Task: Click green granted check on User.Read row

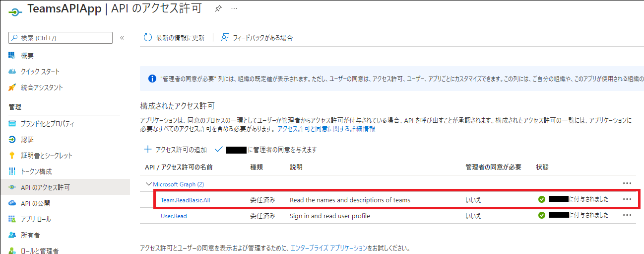Action: 542,215
